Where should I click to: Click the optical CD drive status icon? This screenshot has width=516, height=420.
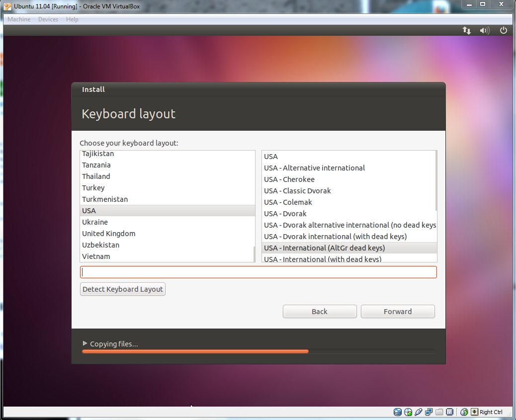pyautogui.click(x=408, y=412)
